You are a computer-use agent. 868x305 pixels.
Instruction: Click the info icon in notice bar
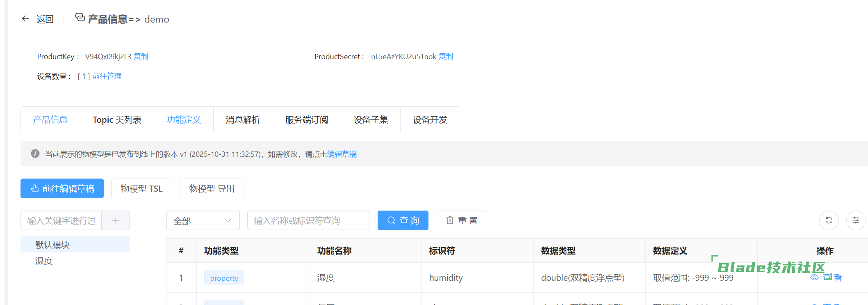pyautogui.click(x=35, y=154)
